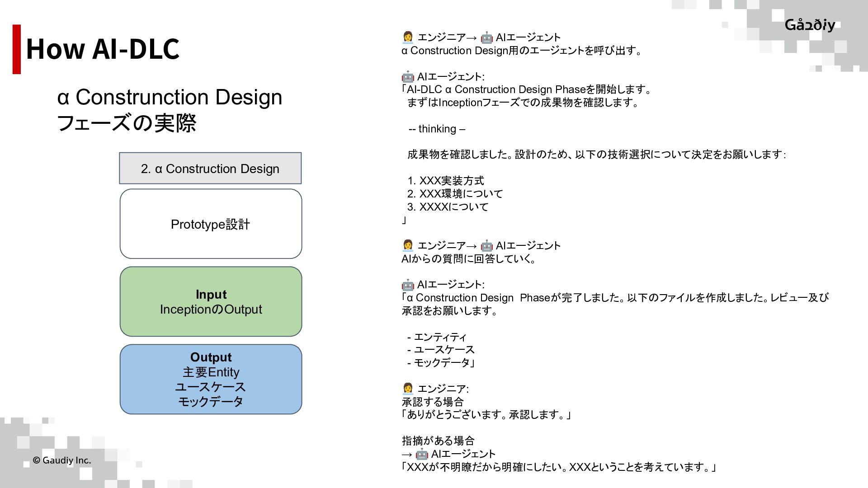Click the first engineer emoji icon

(x=407, y=37)
